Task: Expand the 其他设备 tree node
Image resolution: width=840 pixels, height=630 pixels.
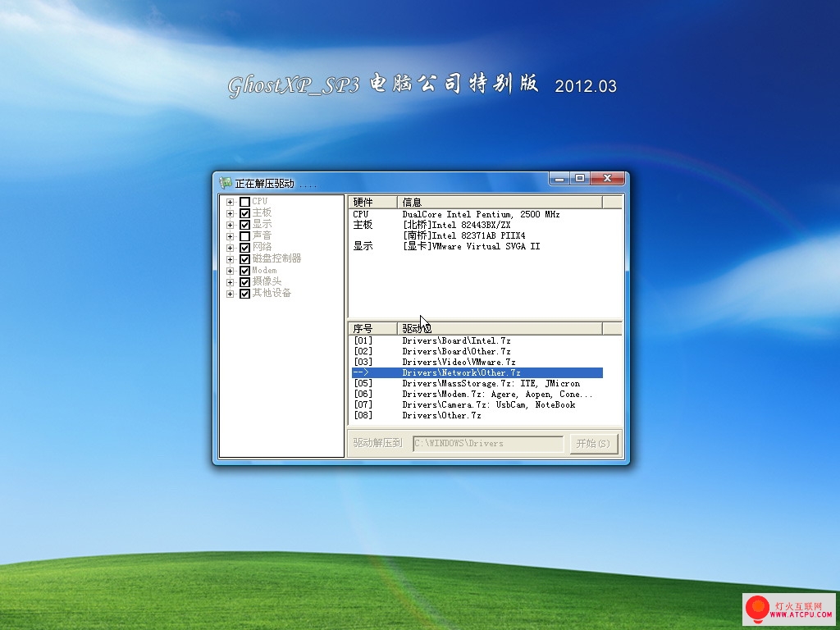Action: click(x=230, y=294)
